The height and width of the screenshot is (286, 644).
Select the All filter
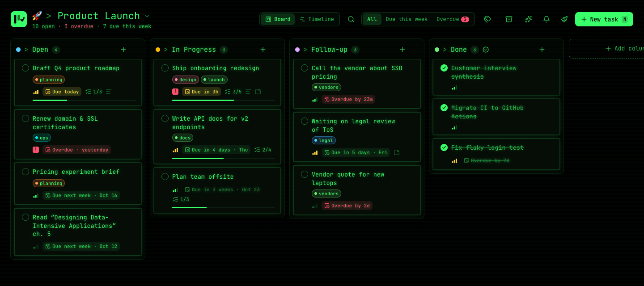(x=372, y=19)
